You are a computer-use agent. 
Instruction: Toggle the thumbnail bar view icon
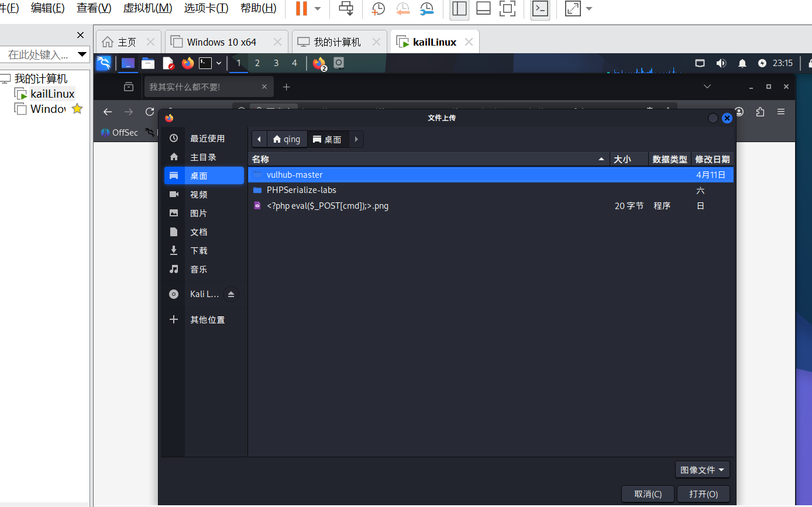483,9
